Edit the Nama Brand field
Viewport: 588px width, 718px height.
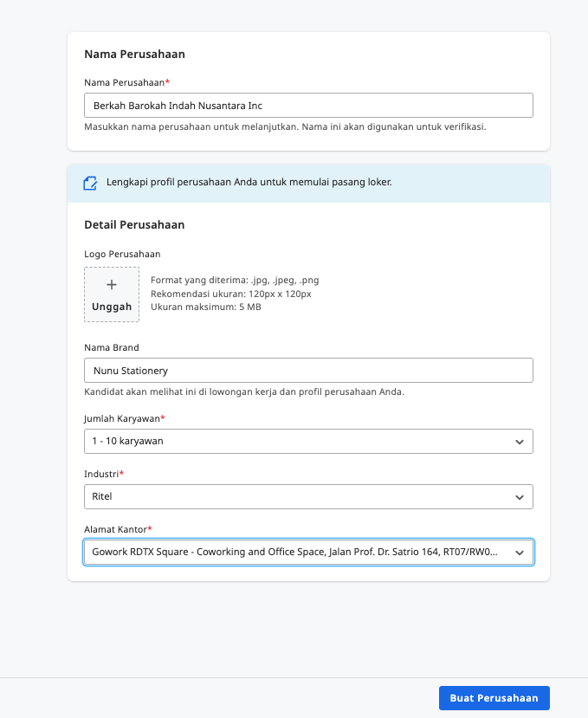308,371
